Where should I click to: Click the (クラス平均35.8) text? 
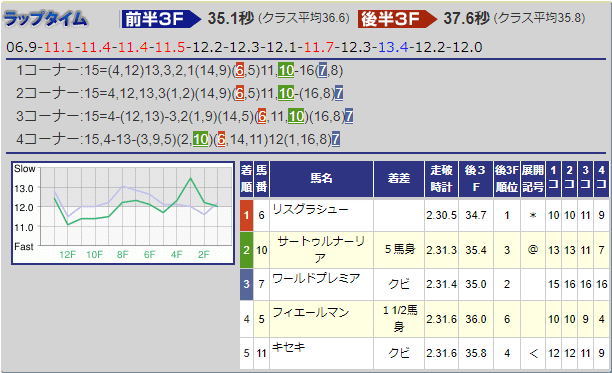tap(540, 18)
